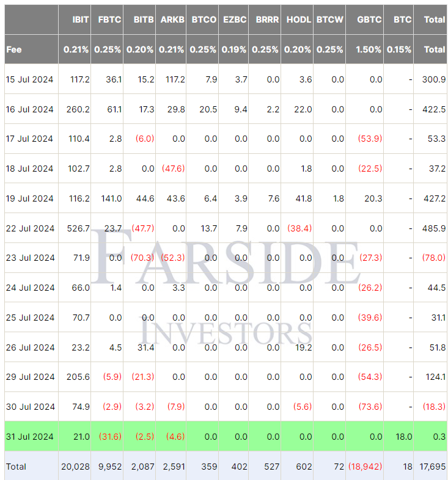The height and width of the screenshot is (480, 448).
Task: Select negative total (18.3) for 30 Jul
Action: 434,407
